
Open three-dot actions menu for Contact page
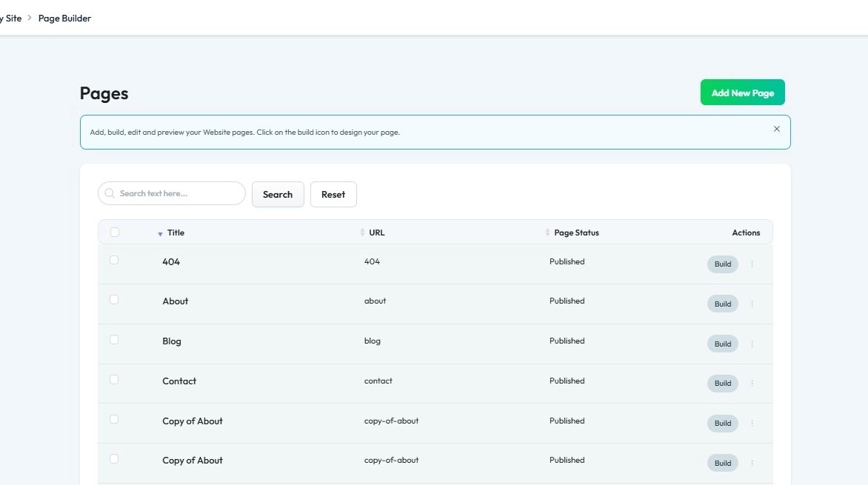[x=752, y=383]
